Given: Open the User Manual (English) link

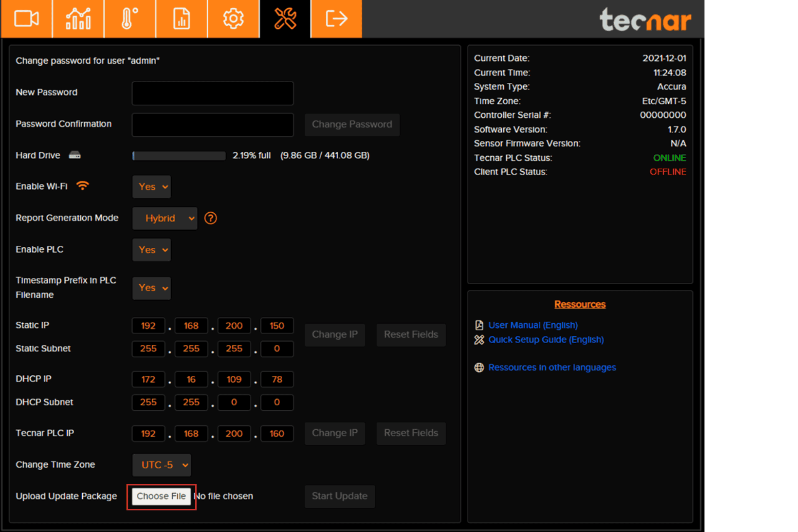Looking at the screenshot, I should pyautogui.click(x=533, y=325).
